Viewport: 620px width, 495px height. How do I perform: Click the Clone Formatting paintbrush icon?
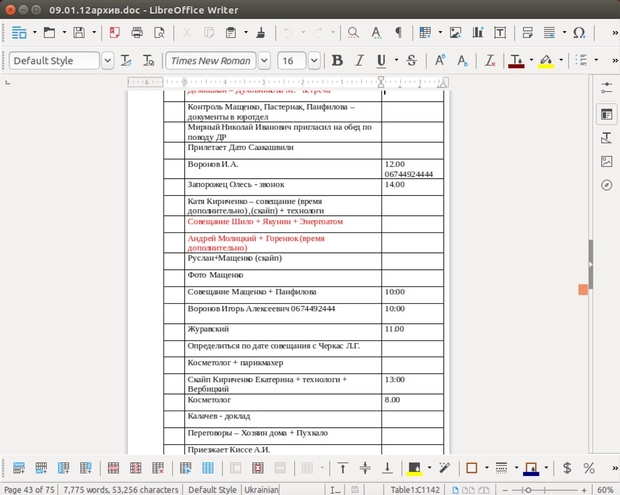pos(260,33)
